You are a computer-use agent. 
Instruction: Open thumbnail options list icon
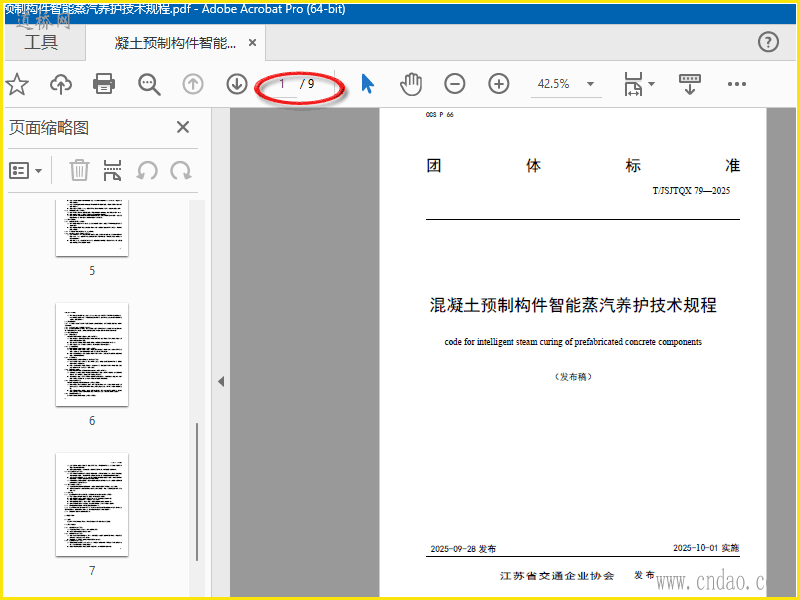coord(26,170)
